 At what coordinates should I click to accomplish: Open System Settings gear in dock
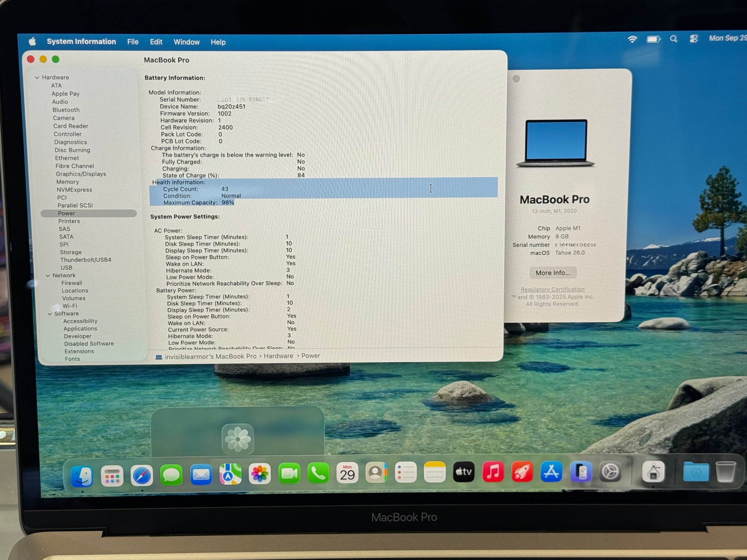[x=610, y=472]
